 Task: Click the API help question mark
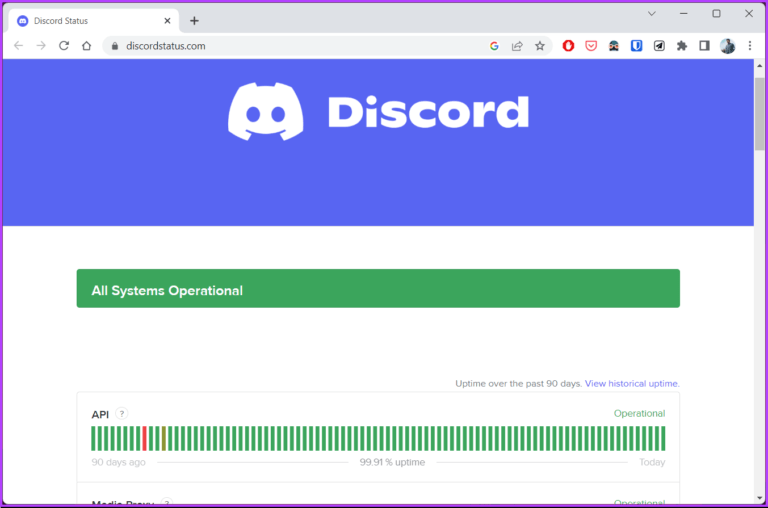[121, 413]
